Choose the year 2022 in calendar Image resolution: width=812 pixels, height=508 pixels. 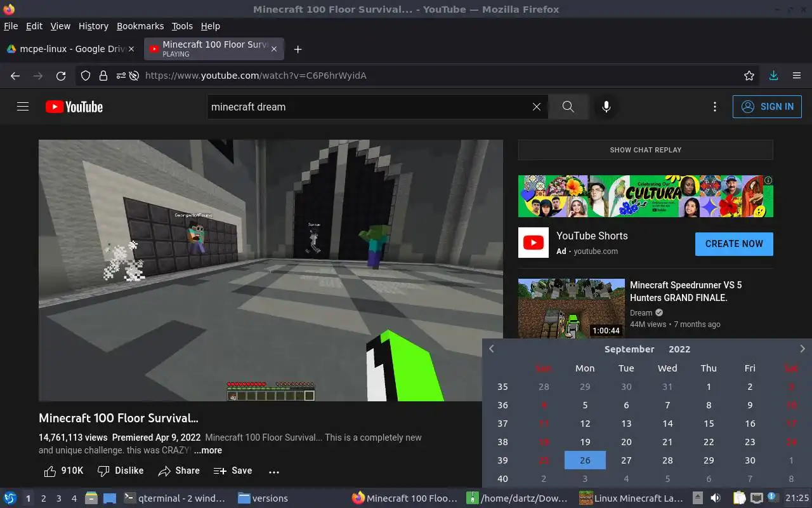[x=679, y=349]
